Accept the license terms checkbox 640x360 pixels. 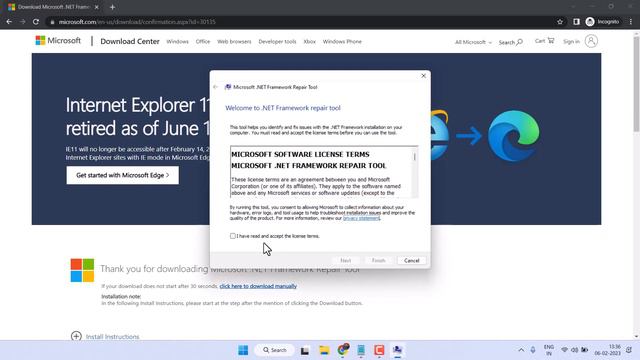pos(233,236)
